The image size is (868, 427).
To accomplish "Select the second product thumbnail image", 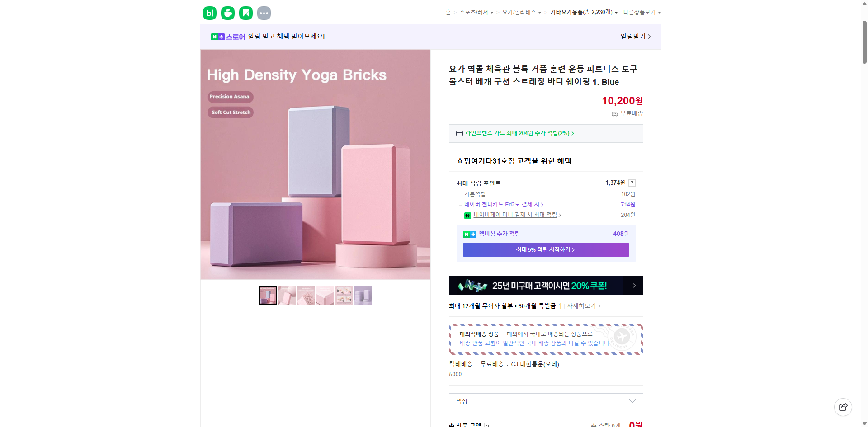I will [287, 296].
